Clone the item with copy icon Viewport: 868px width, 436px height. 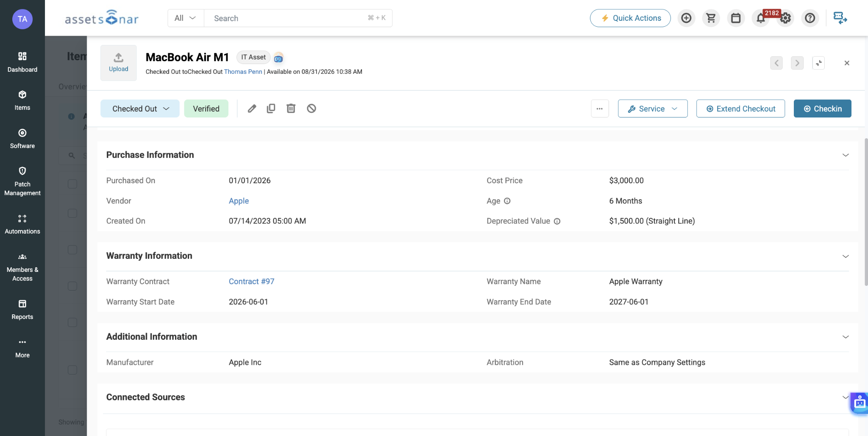(x=271, y=109)
